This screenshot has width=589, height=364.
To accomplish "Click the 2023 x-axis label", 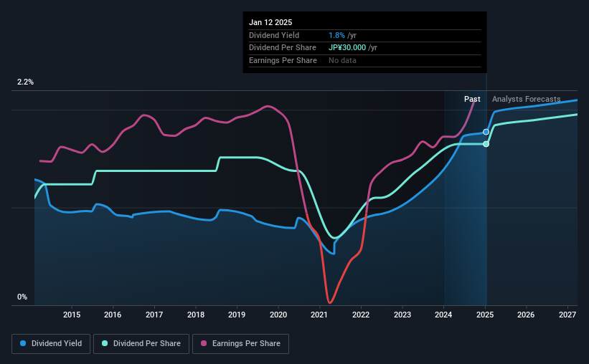I will click(x=402, y=315).
